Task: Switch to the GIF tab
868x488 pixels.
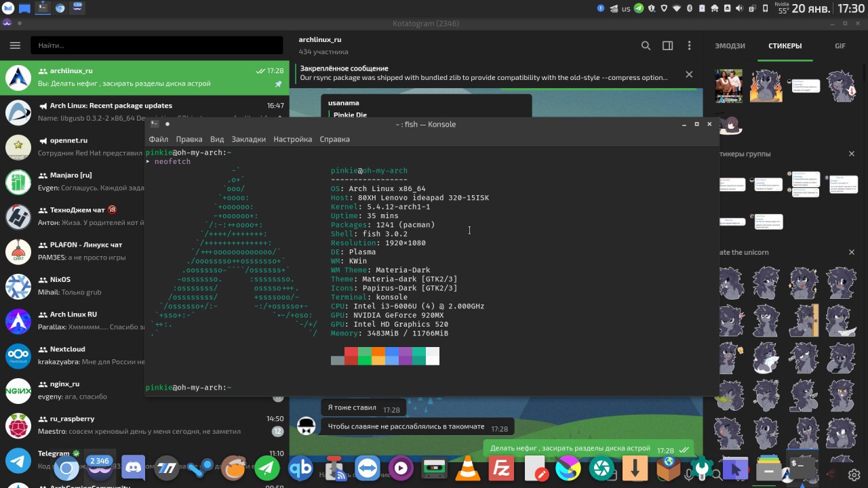Action: click(840, 45)
